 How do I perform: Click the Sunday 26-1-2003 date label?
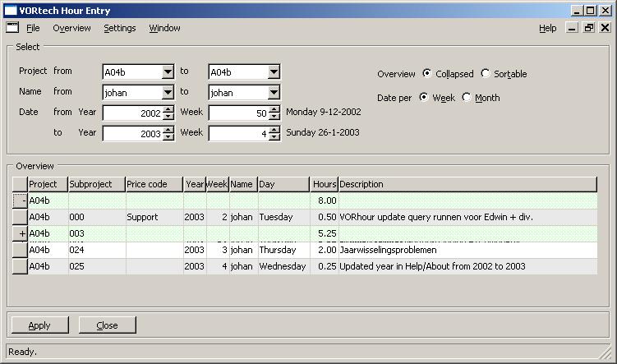pos(323,132)
